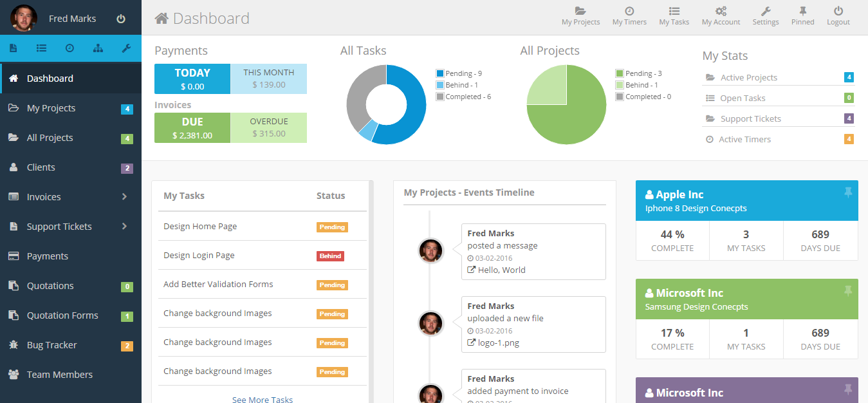Click the person icon next to Clients
Viewport: 868px width, 403px height.
[x=14, y=167]
